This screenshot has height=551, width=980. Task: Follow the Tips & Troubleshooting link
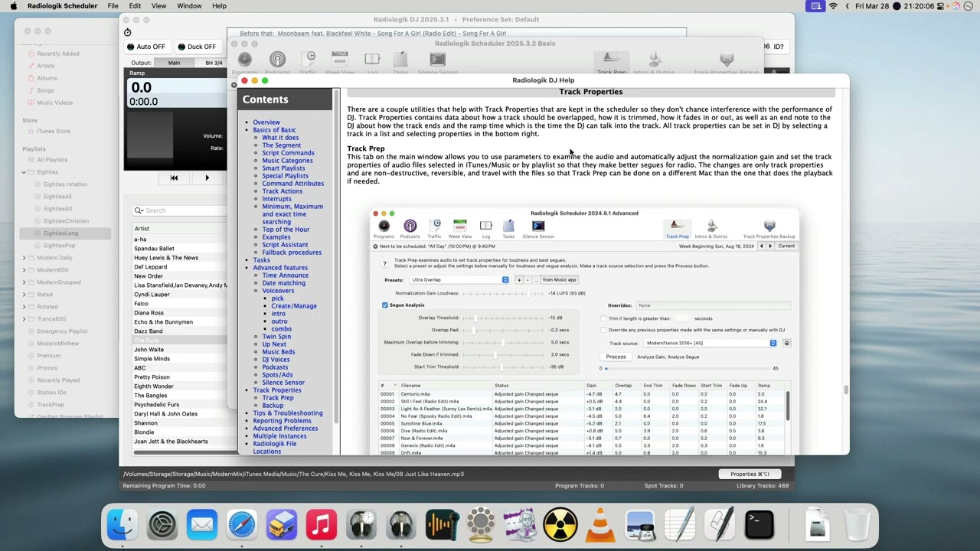(288, 413)
